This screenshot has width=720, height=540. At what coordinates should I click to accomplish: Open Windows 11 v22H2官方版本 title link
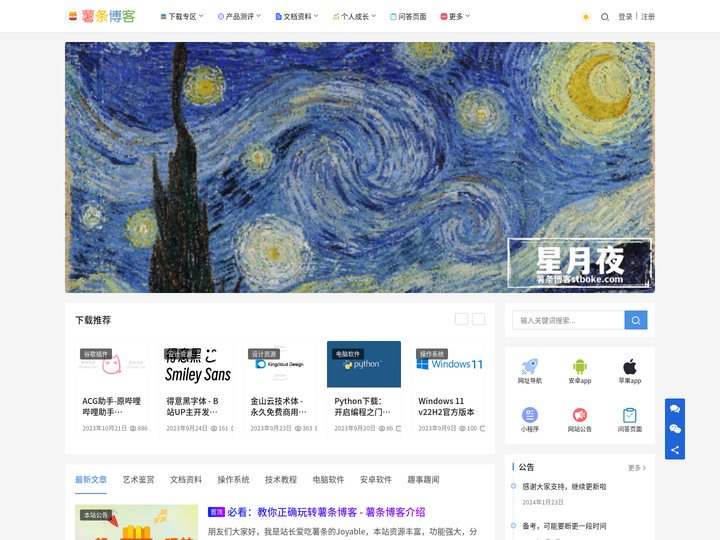[446, 406]
